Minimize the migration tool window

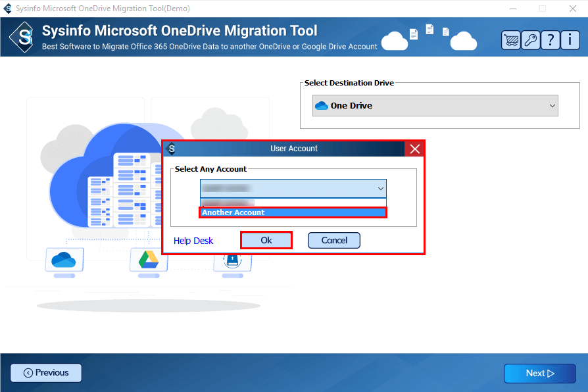(513, 9)
